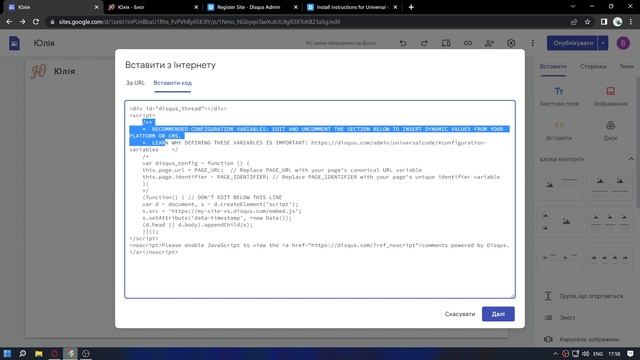This screenshot has height=360, width=640.
Task: Collapse the 'Блоки контенту' section
Action: [x=631, y=159]
